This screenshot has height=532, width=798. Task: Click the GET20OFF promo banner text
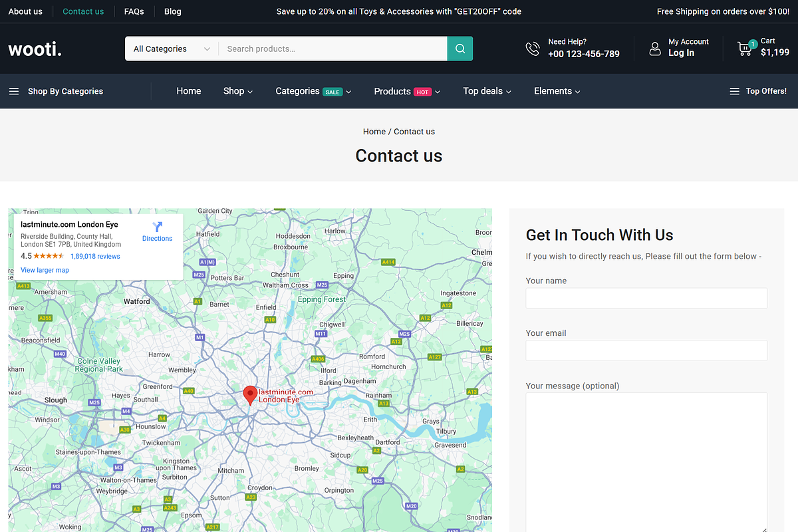tap(399, 11)
